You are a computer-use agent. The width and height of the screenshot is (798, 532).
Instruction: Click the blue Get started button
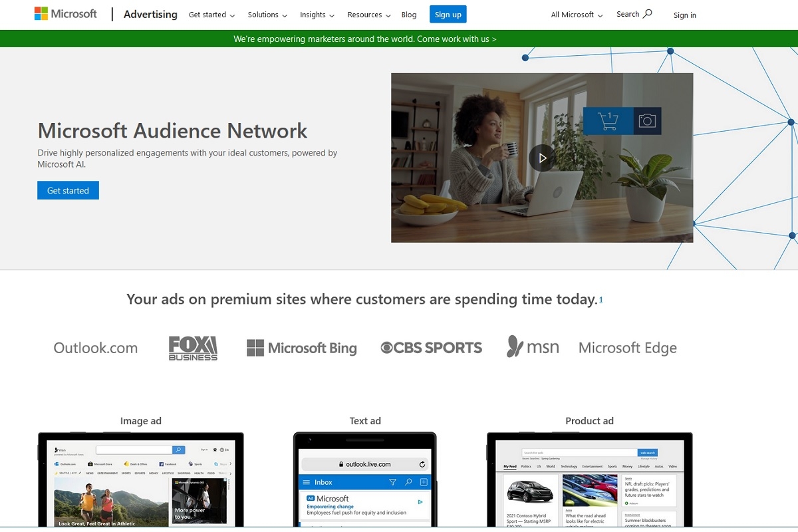[x=68, y=190]
